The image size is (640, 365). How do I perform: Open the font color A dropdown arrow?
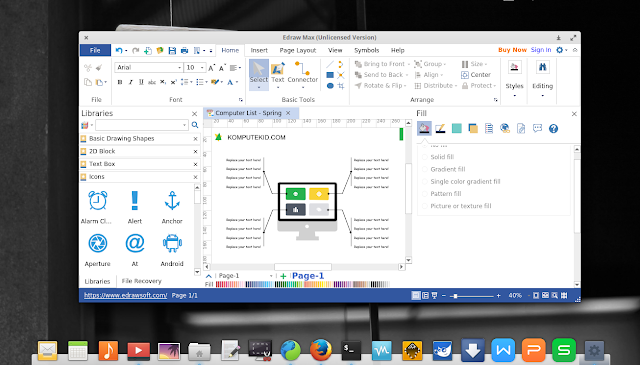coord(237,82)
